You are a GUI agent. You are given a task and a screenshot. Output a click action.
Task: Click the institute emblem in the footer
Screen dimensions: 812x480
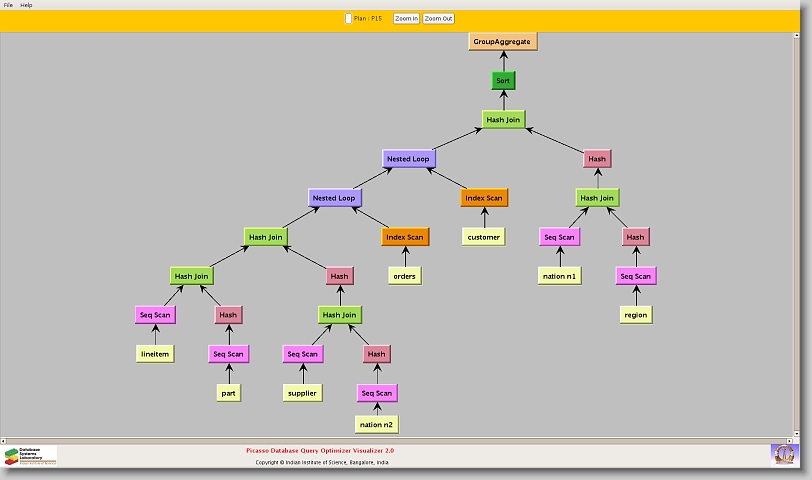click(x=785, y=454)
